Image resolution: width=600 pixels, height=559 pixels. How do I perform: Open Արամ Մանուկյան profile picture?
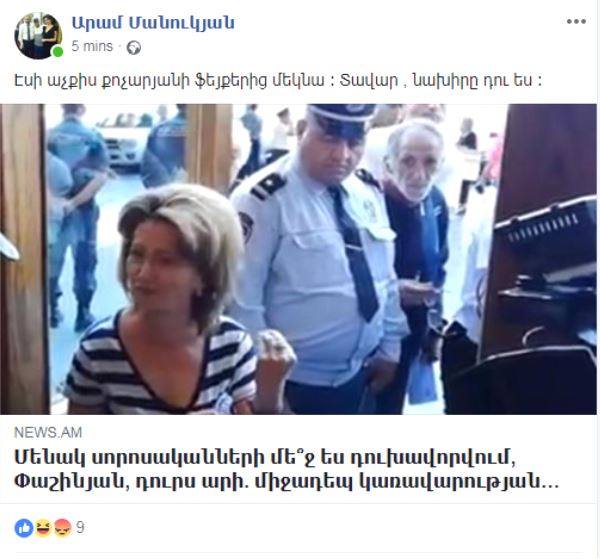point(38,36)
